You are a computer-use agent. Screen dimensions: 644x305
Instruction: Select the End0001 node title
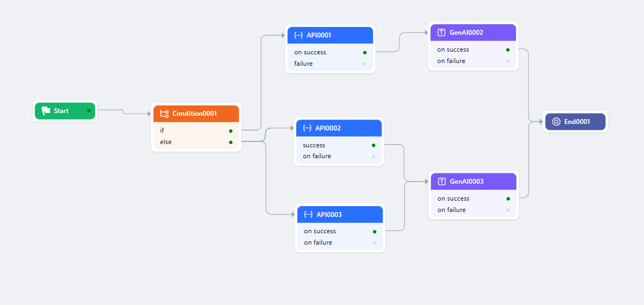(x=577, y=122)
